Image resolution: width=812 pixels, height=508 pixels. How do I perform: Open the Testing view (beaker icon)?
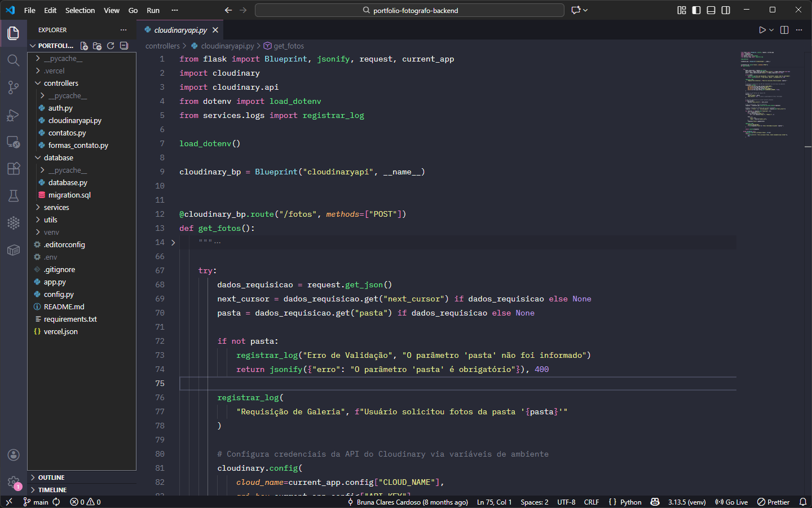14,196
